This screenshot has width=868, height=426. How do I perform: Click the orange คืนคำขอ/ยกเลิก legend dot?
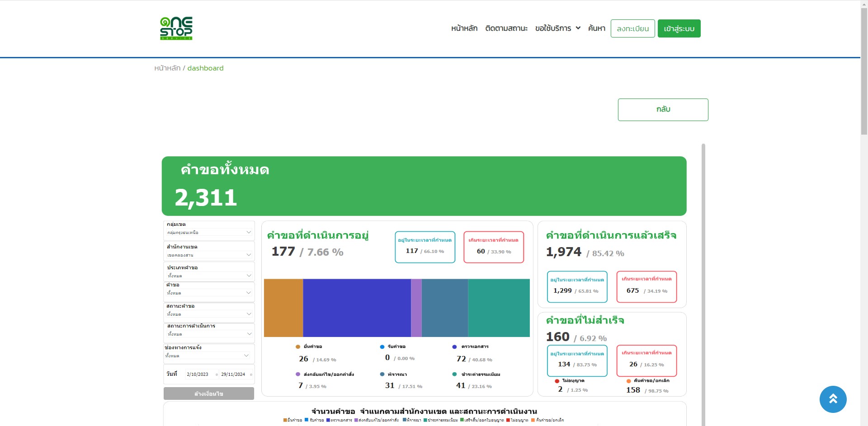[628, 381]
